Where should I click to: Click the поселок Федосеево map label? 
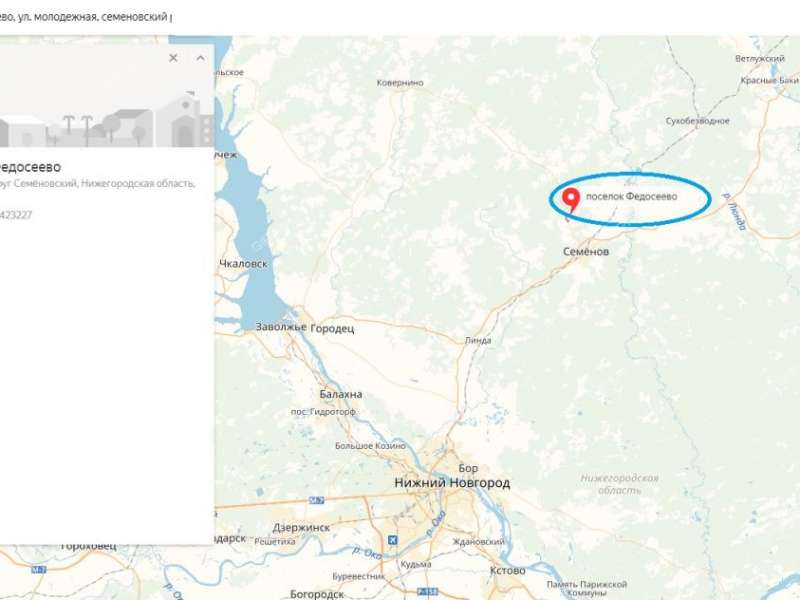pyautogui.click(x=631, y=196)
